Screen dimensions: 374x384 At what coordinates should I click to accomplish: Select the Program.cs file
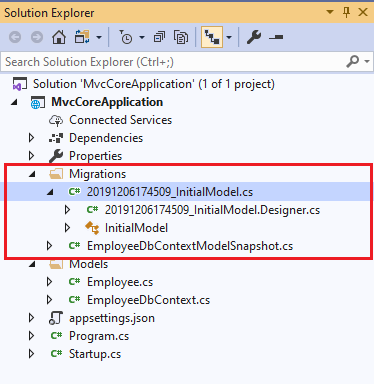99,336
